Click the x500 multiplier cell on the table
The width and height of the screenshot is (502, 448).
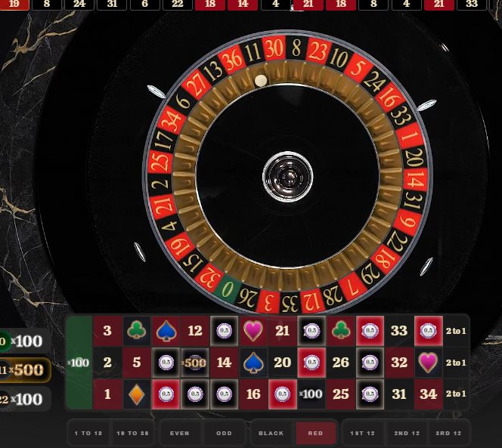click(x=195, y=363)
